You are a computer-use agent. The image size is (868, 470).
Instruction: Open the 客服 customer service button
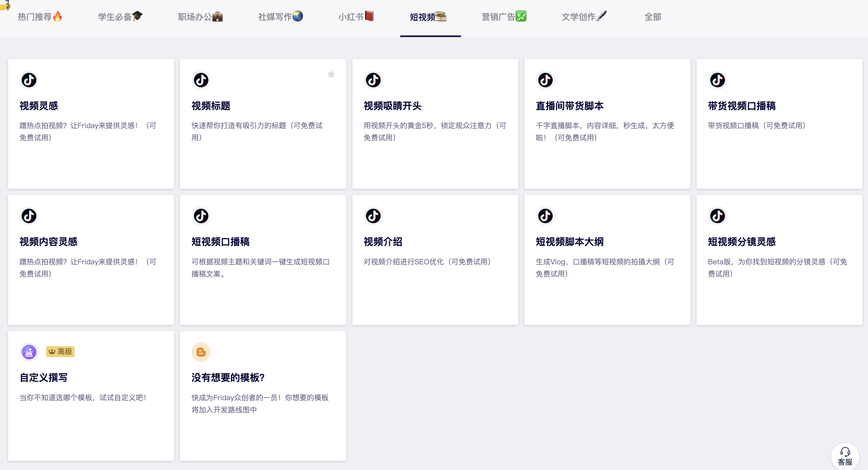point(845,457)
